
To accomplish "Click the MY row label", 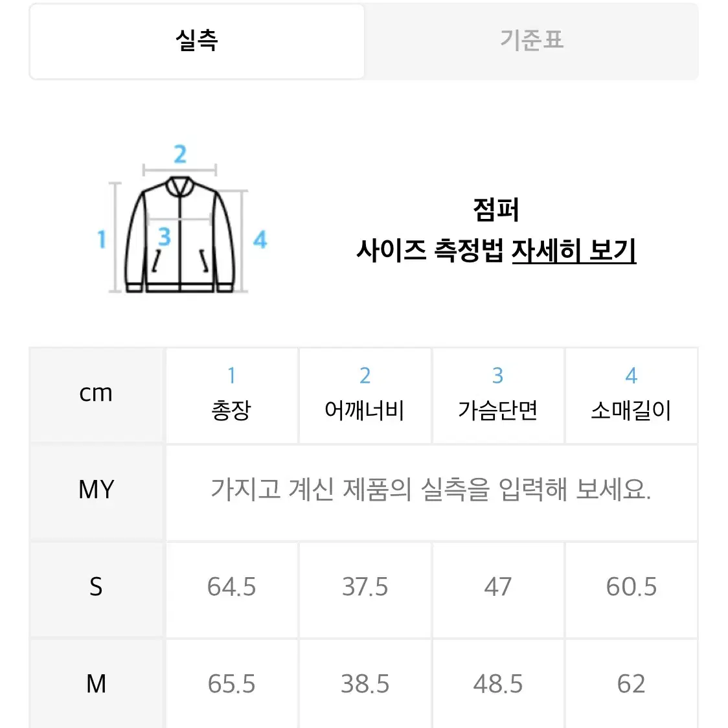I will [x=96, y=490].
